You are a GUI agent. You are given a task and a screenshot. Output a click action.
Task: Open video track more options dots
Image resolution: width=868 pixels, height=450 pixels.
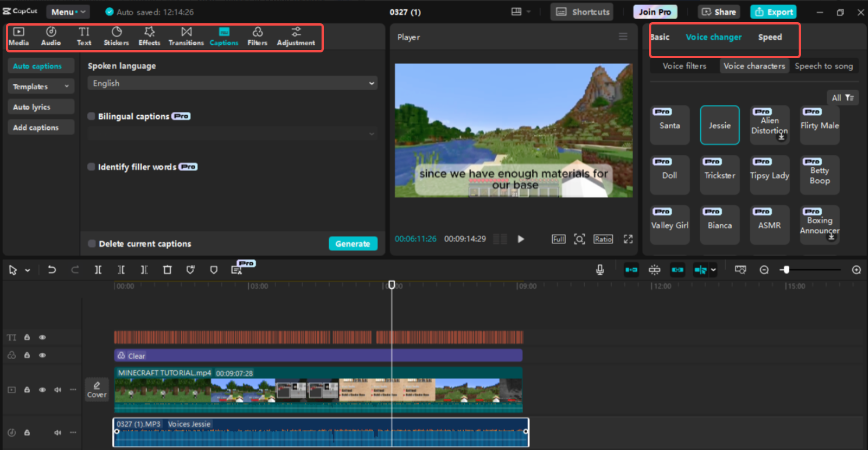pyautogui.click(x=73, y=390)
